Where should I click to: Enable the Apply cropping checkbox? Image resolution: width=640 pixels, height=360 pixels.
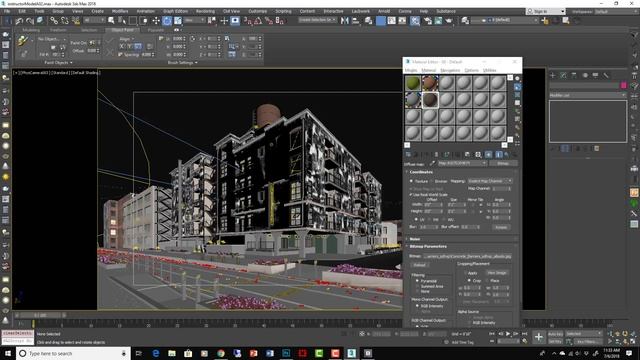[465, 273]
